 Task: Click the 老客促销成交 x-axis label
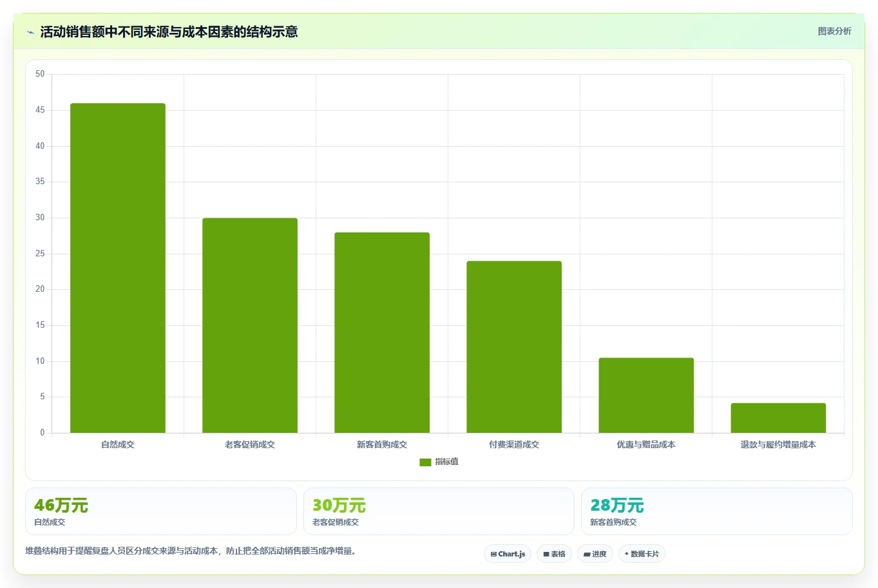click(x=250, y=444)
